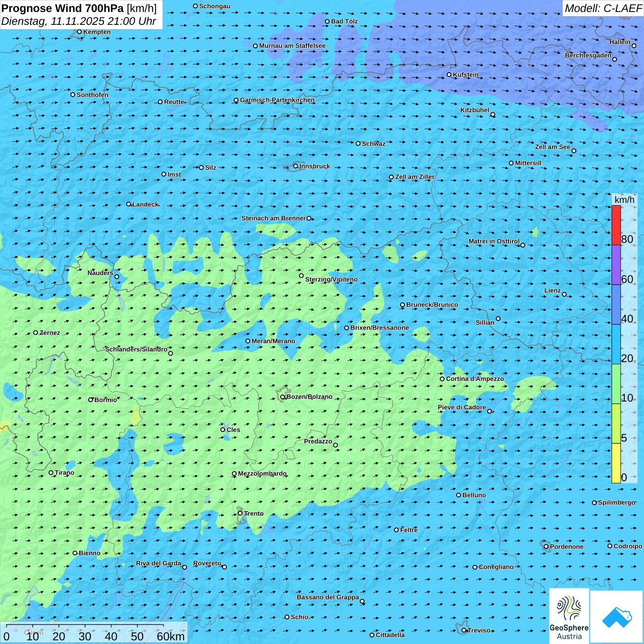Click the 'Kitzbühel' map label
This screenshot has width=644, height=644.
click(475, 110)
